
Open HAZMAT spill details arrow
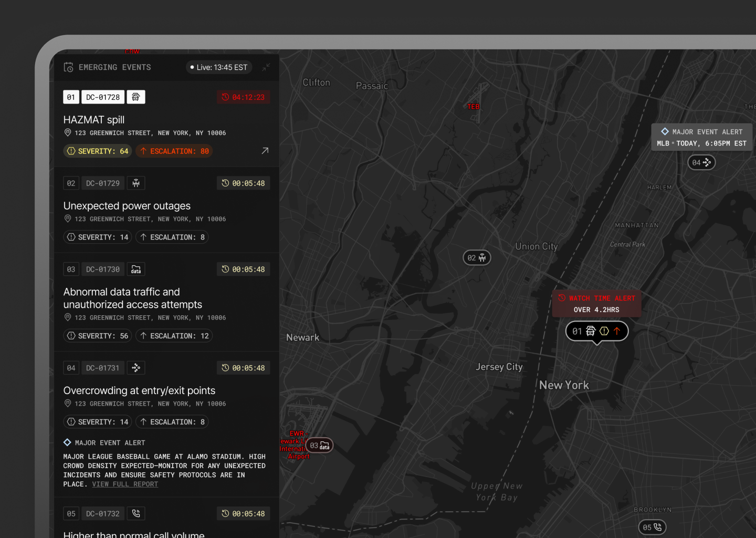(265, 151)
